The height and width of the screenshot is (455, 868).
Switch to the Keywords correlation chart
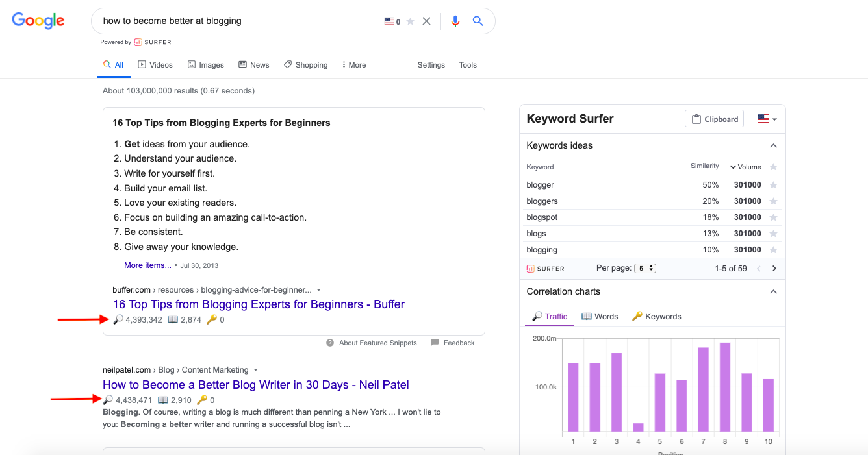(x=656, y=316)
